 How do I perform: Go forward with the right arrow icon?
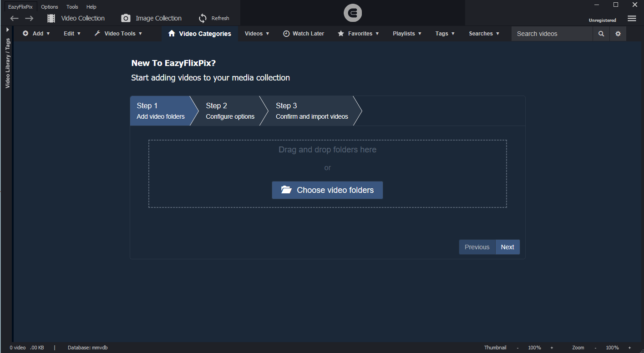(29, 18)
